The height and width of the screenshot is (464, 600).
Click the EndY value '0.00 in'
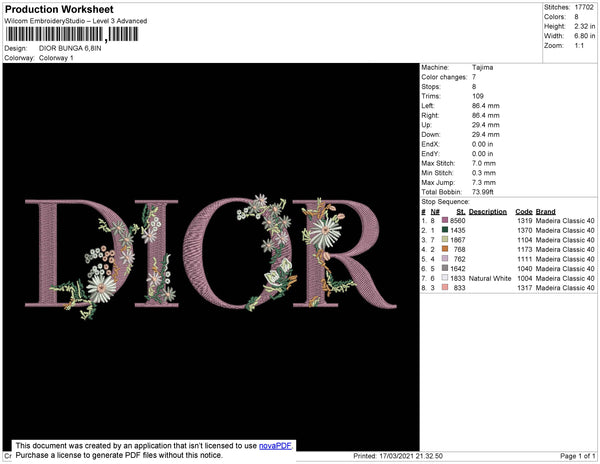[x=482, y=154]
